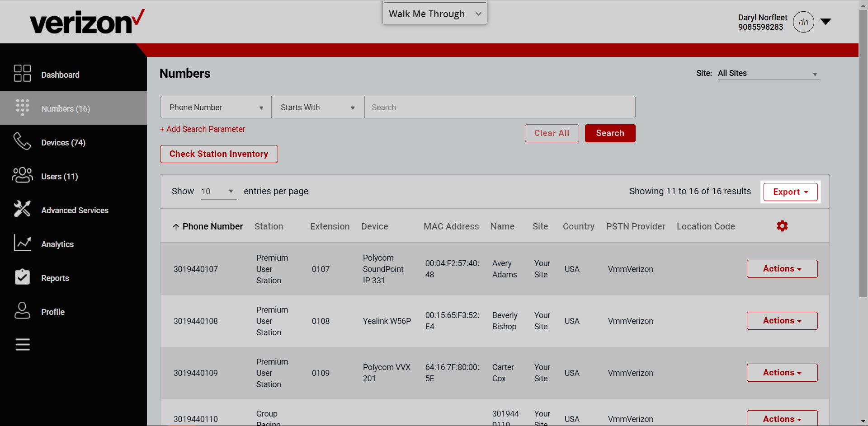Click the Add Search Parameter link
The height and width of the screenshot is (426, 868).
(203, 129)
